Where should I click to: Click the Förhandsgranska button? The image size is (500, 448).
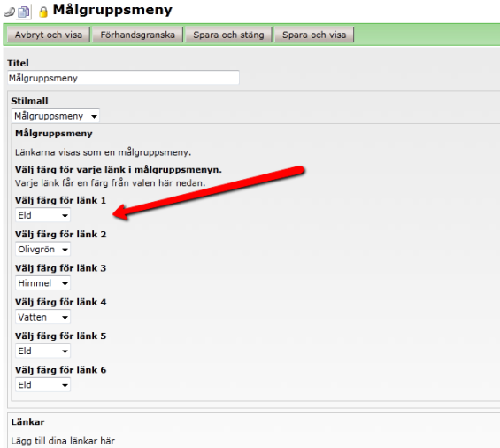coord(137,35)
